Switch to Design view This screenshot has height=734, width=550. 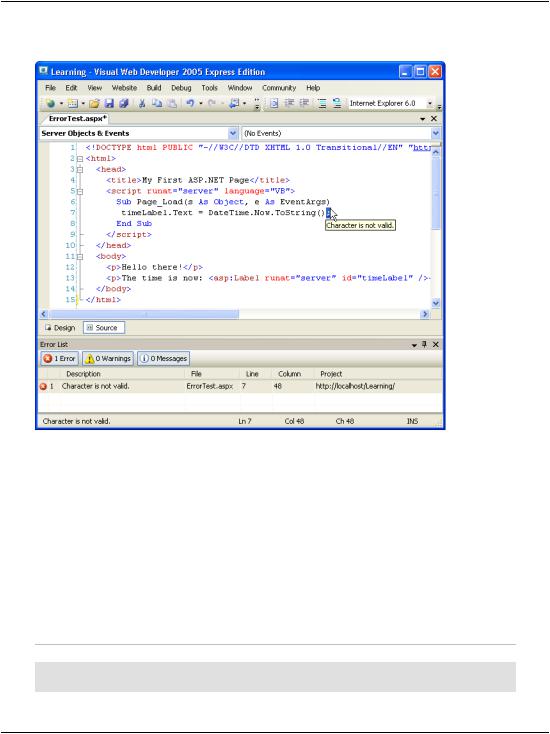60,328
